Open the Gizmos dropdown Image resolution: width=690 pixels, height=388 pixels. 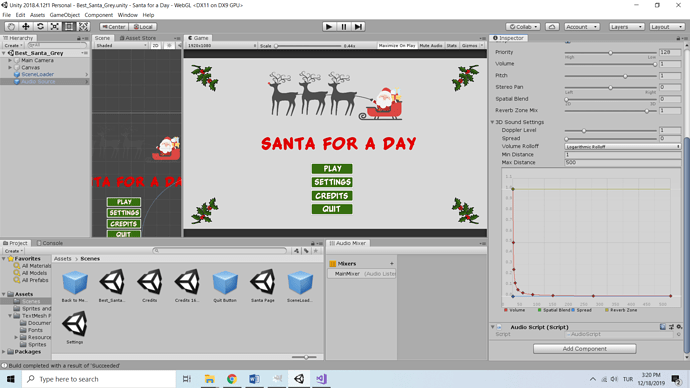(x=472, y=45)
